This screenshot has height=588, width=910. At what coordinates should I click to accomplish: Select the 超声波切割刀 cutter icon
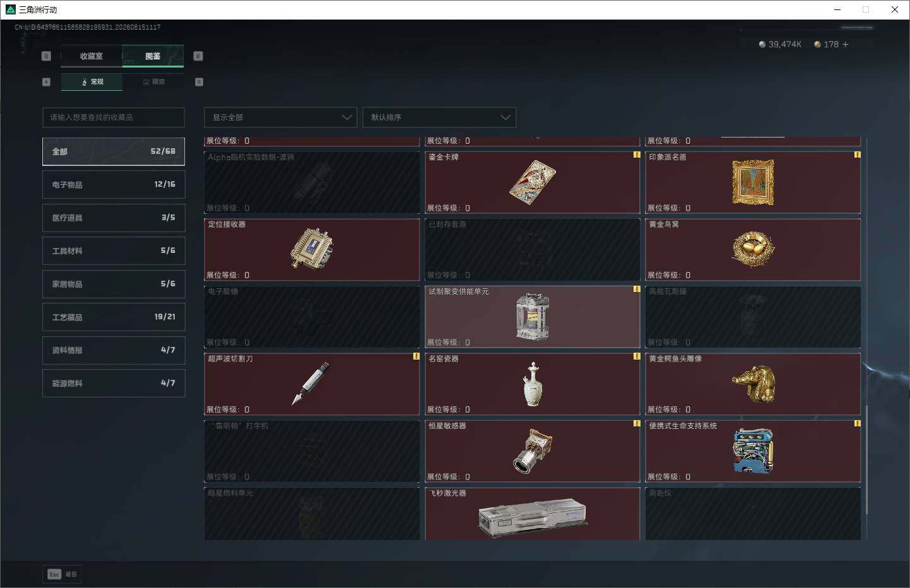point(310,383)
